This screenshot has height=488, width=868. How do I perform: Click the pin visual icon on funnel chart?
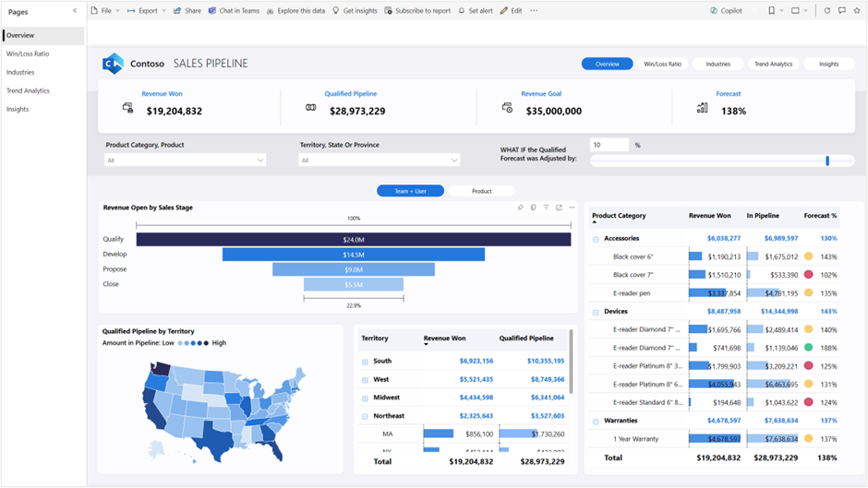pos(521,208)
